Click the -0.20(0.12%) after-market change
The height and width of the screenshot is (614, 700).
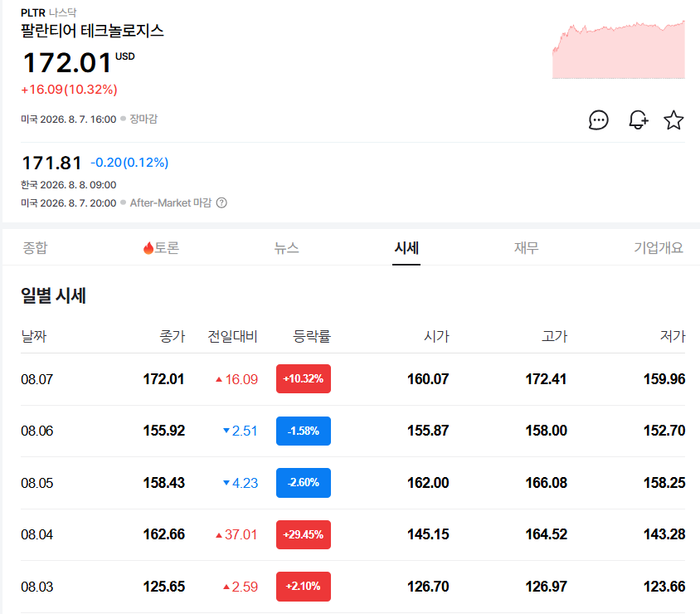[x=129, y=163]
